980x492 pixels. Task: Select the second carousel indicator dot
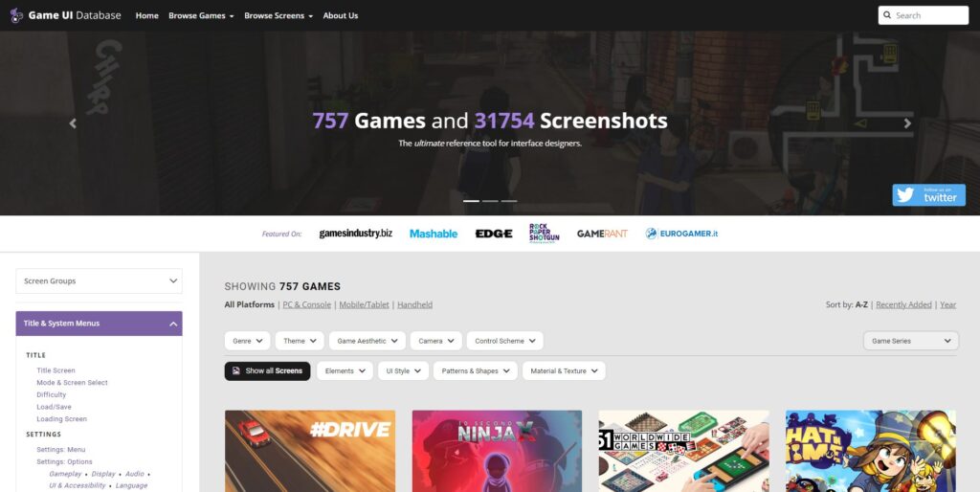click(x=490, y=201)
